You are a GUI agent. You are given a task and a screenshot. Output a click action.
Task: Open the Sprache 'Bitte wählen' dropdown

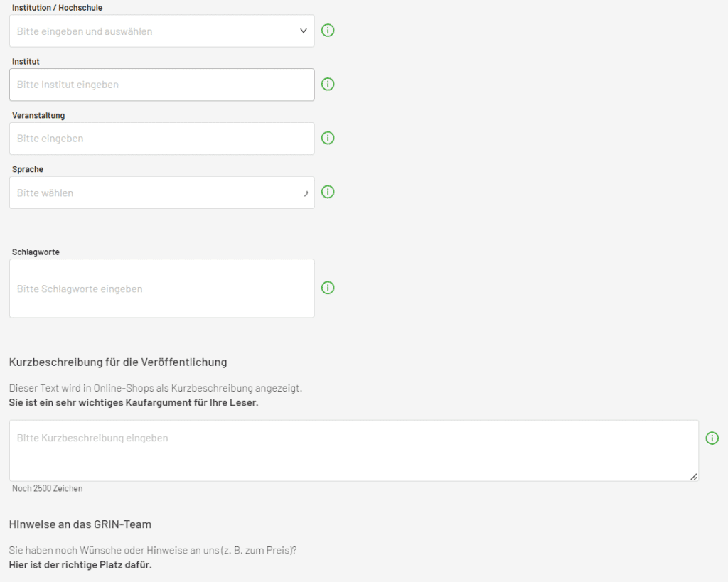tap(161, 193)
